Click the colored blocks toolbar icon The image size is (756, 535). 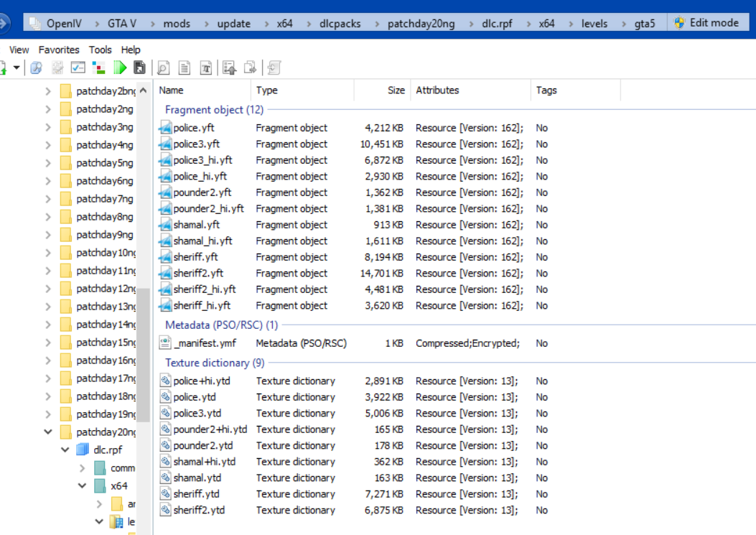(99, 68)
